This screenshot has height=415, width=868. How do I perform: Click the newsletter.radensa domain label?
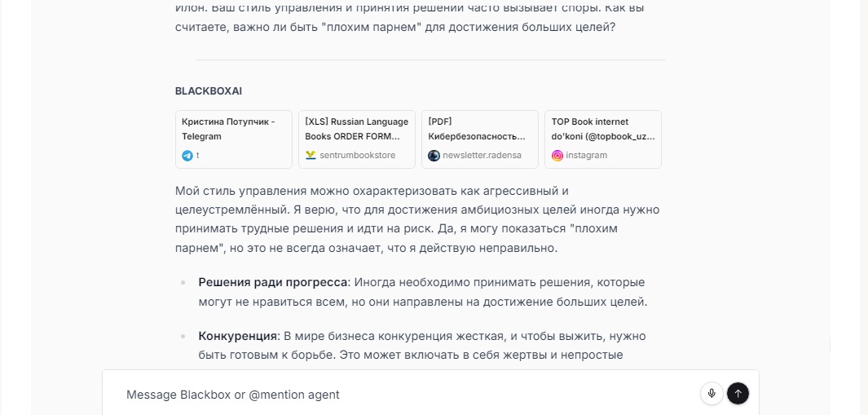482,155
